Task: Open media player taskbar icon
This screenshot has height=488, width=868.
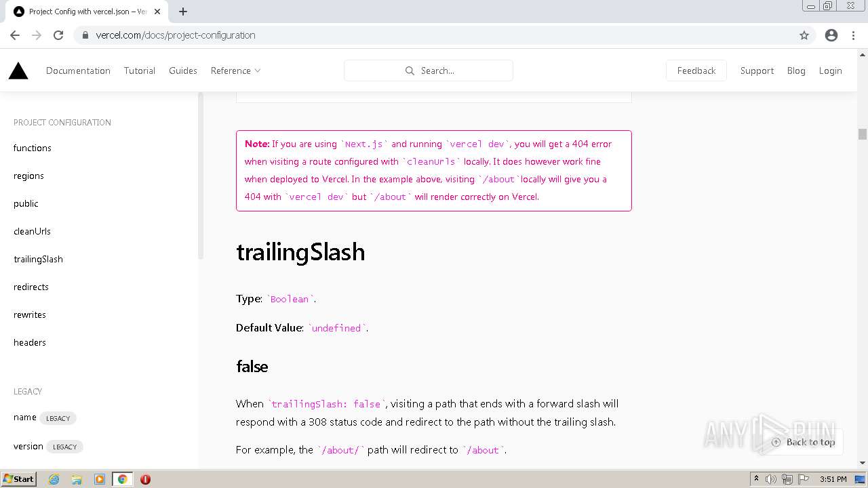Action: (x=100, y=479)
